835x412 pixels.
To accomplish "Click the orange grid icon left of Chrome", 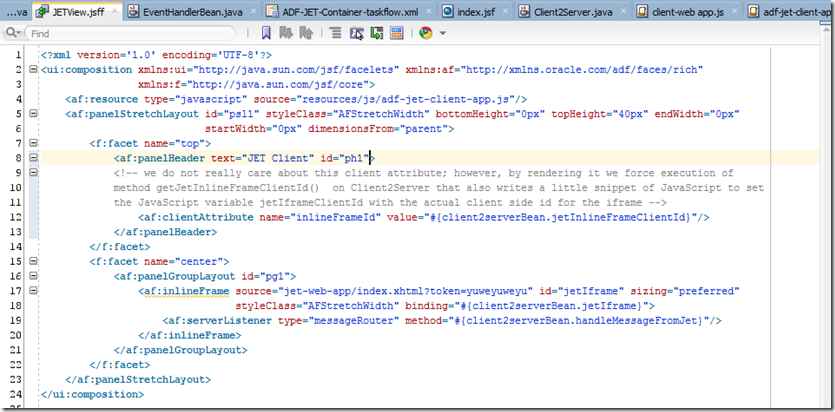I will 397,33.
